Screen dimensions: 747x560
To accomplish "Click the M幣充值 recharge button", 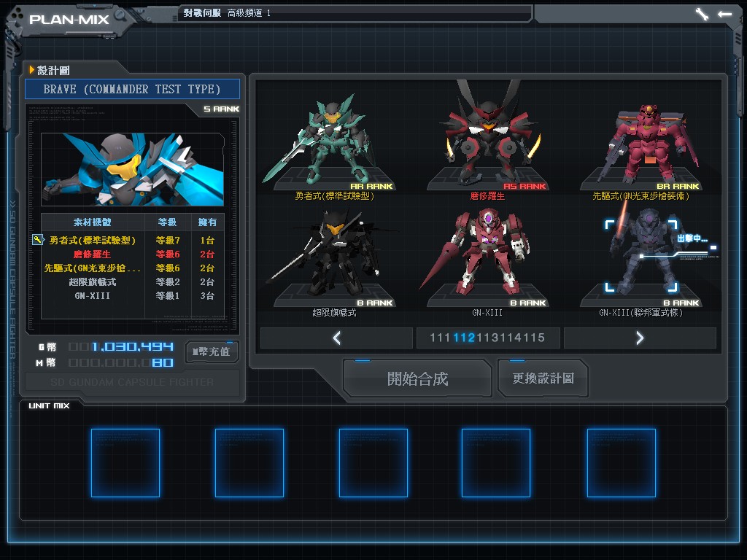I will 212,351.
